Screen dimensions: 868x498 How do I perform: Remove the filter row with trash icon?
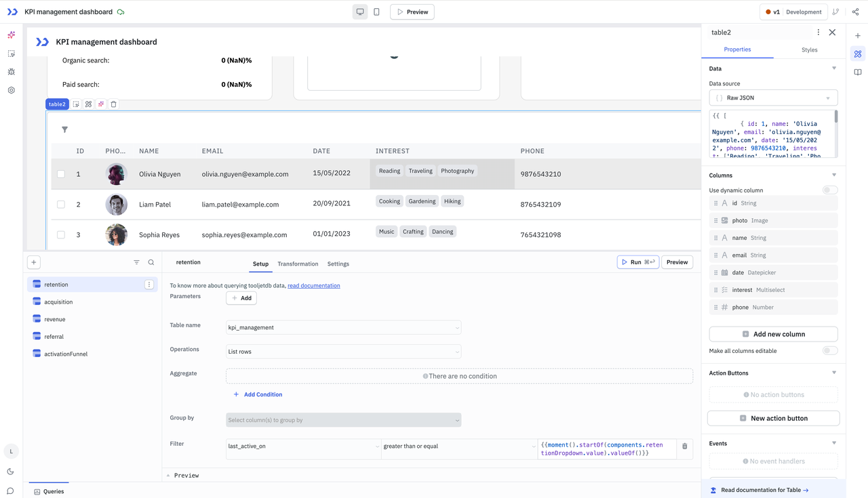click(x=684, y=447)
